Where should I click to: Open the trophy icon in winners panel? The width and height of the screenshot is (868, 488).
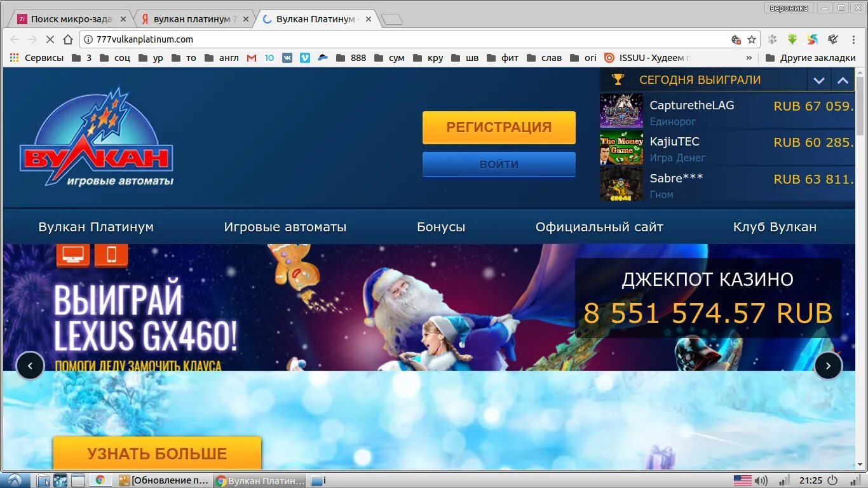[618, 80]
